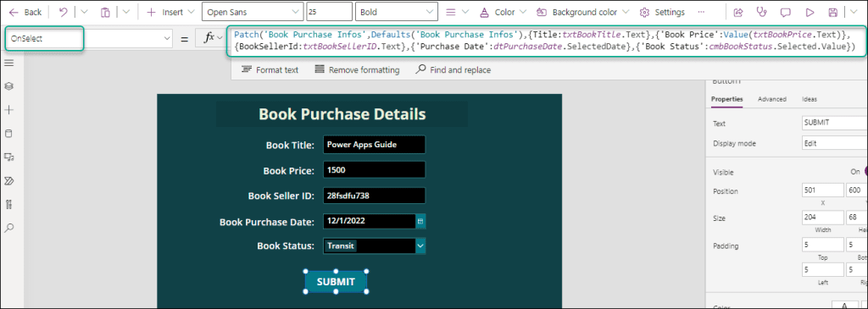This screenshot has height=309, width=868.
Task: Open the undo history dropdown arrow
Action: coord(84,12)
